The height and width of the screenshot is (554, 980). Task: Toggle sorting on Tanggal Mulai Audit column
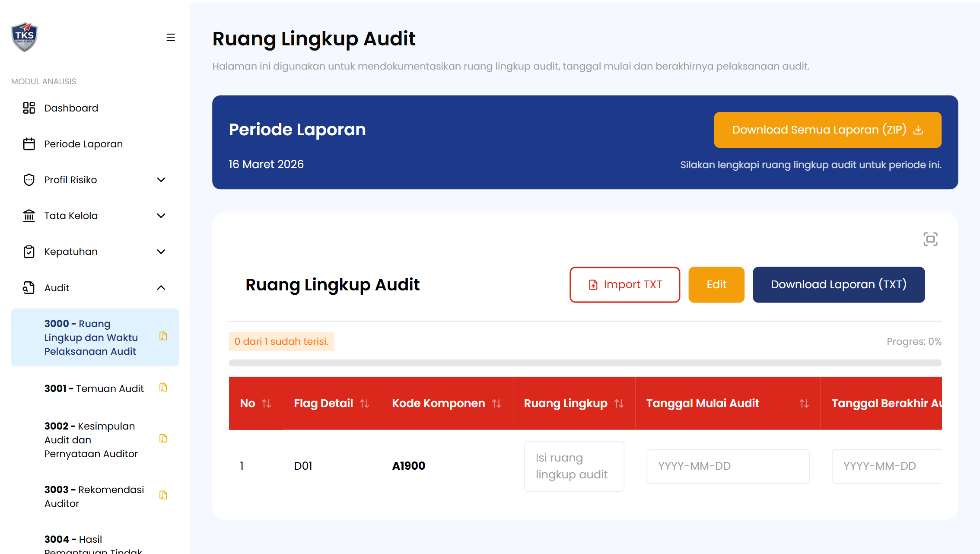tap(804, 403)
